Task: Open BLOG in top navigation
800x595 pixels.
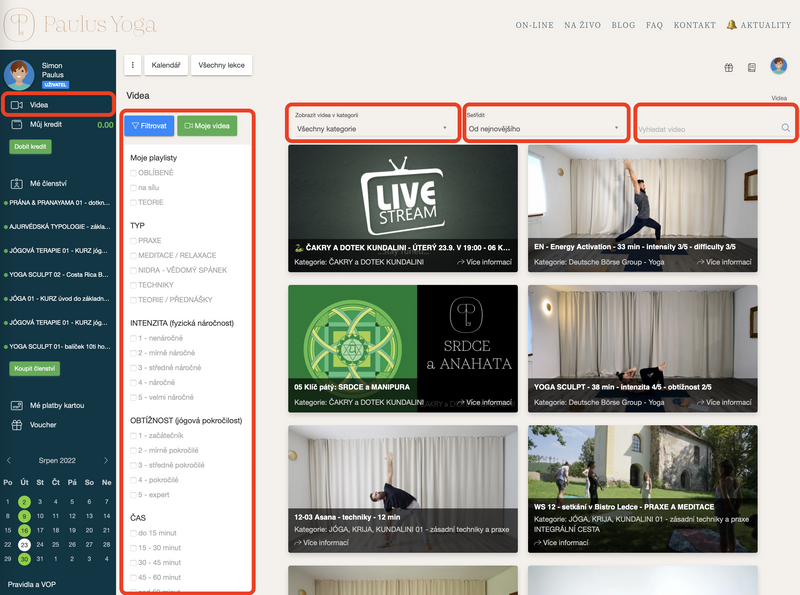Action: pyautogui.click(x=623, y=25)
